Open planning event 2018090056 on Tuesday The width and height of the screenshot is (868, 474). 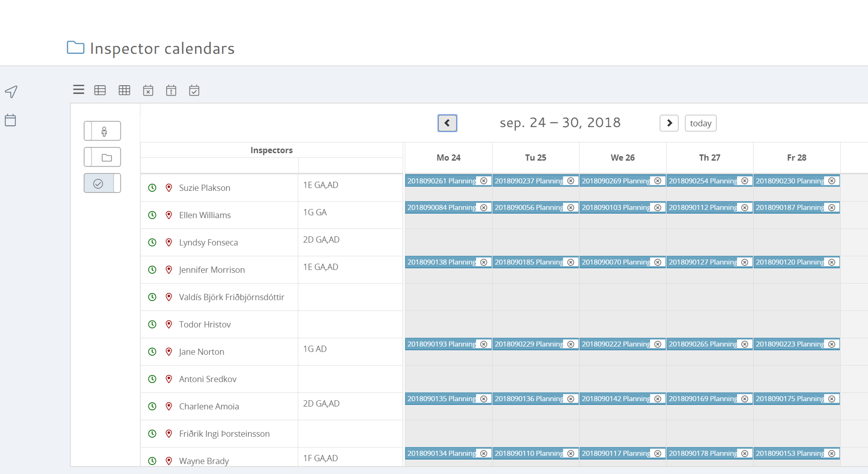point(528,208)
